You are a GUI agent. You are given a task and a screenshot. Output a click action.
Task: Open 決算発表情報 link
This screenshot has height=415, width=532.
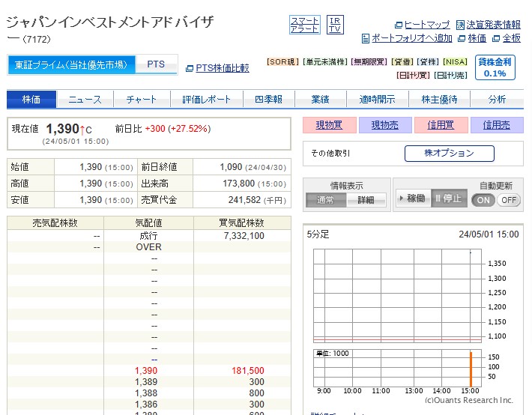493,25
